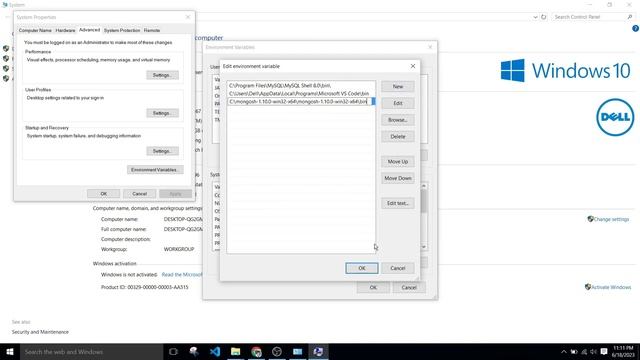This screenshot has height=360, width=640.
Task: Open the taskbar clock and date
Action: pos(623,351)
